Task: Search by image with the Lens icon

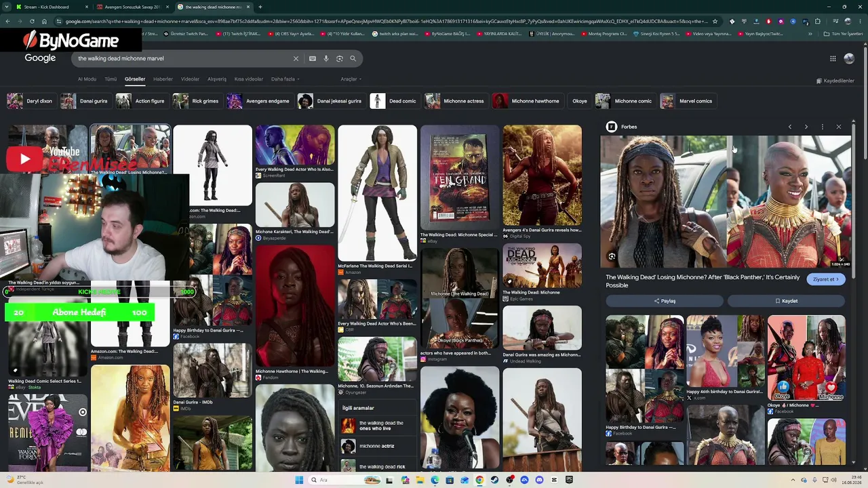Action: pyautogui.click(x=340, y=58)
